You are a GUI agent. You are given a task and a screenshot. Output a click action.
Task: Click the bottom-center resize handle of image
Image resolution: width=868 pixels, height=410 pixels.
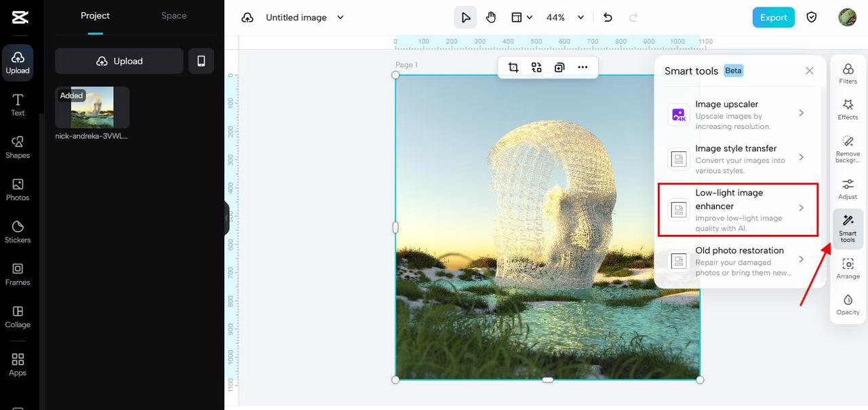click(x=547, y=379)
